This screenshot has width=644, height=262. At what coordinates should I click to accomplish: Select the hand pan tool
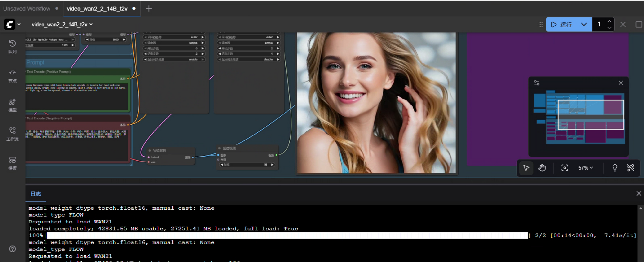point(542,168)
